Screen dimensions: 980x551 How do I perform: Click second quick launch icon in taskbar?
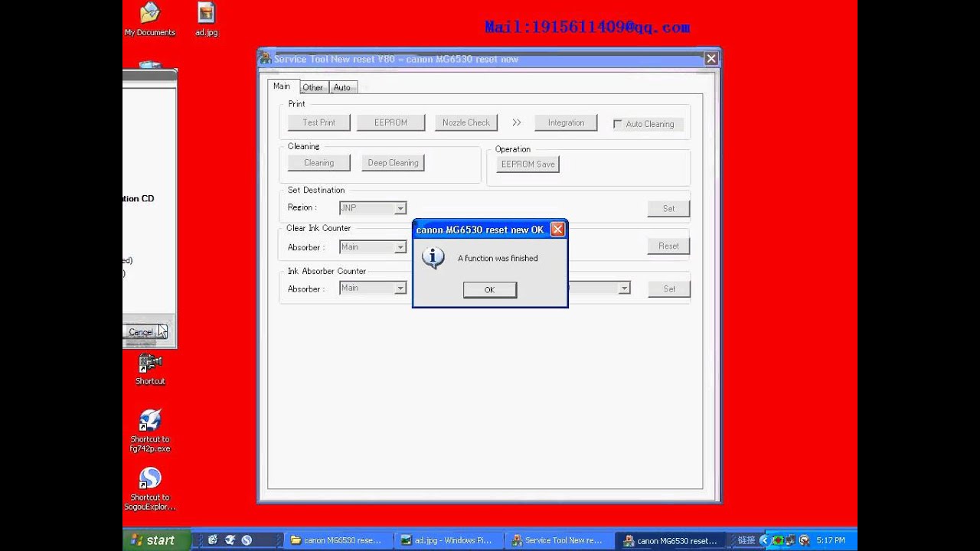click(x=230, y=540)
